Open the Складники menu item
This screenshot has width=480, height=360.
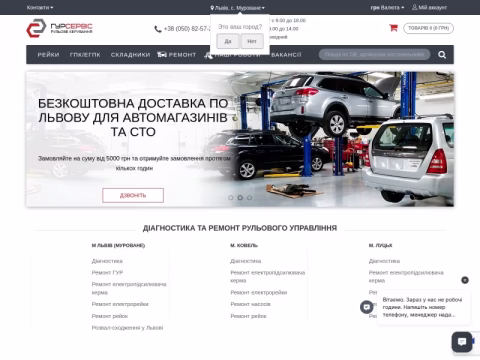click(130, 55)
